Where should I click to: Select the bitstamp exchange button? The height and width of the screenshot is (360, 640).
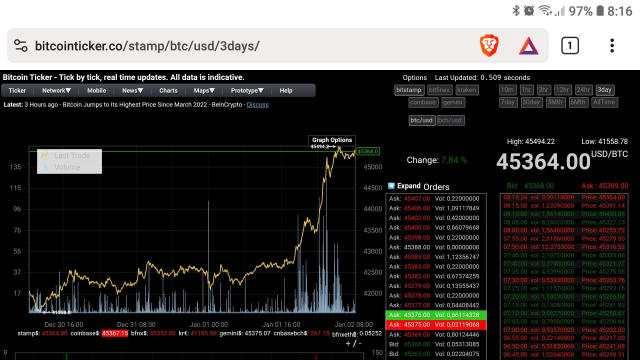pos(409,90)
